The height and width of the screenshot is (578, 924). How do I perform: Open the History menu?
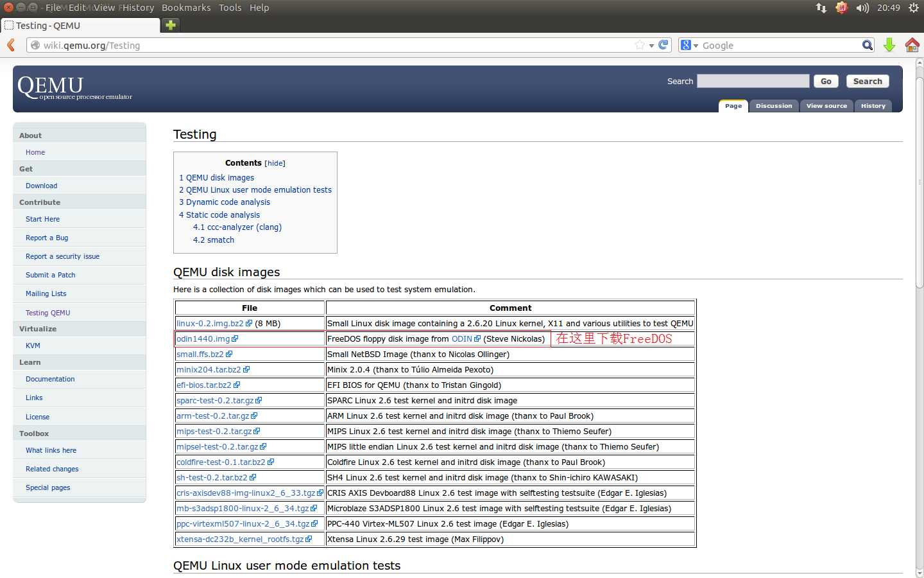pyautogui.click(x=138, y=8)
